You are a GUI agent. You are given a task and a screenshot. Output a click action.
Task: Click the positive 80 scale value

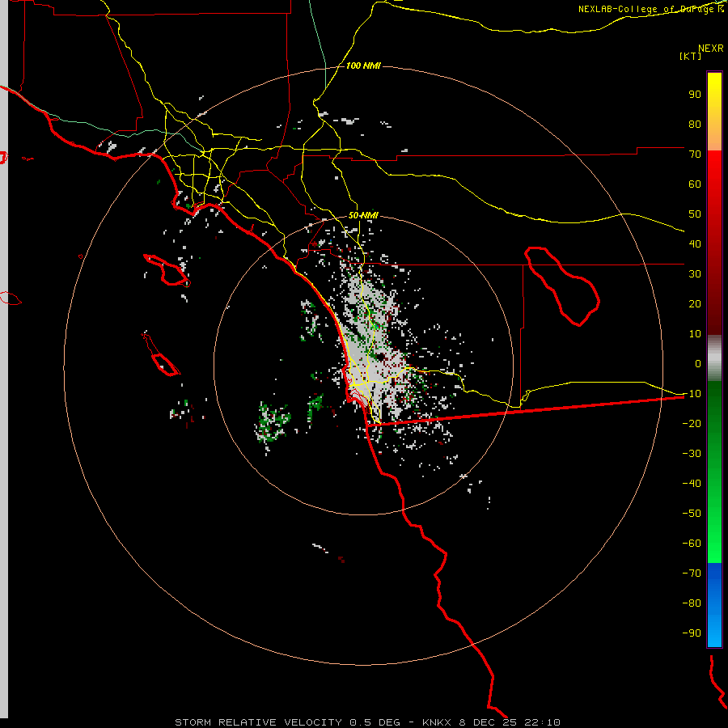pos(695,124)
